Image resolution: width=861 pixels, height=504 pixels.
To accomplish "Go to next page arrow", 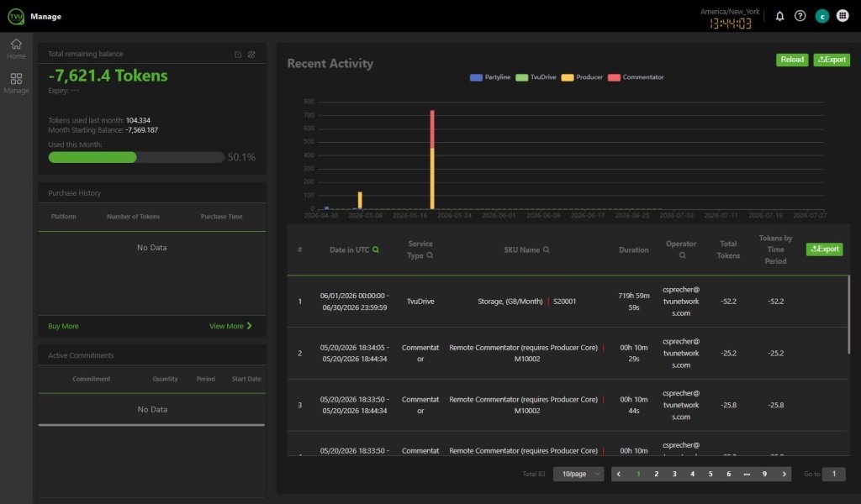I will click(784, 474).
